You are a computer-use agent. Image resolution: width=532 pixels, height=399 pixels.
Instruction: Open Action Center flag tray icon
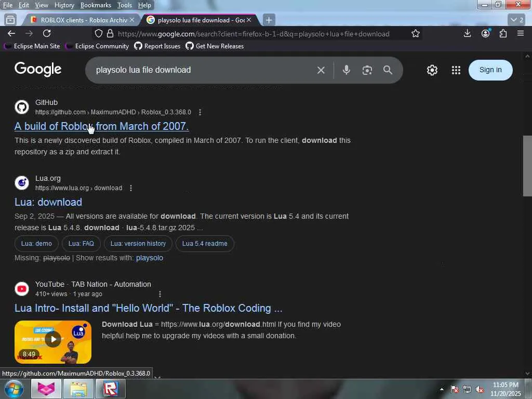(x=455, y=390)
